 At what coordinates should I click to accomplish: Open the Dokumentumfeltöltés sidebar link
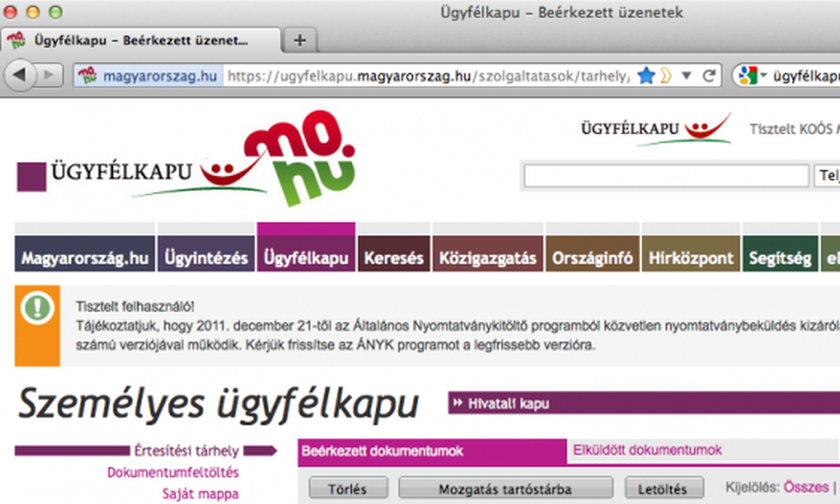click(172, 473)
